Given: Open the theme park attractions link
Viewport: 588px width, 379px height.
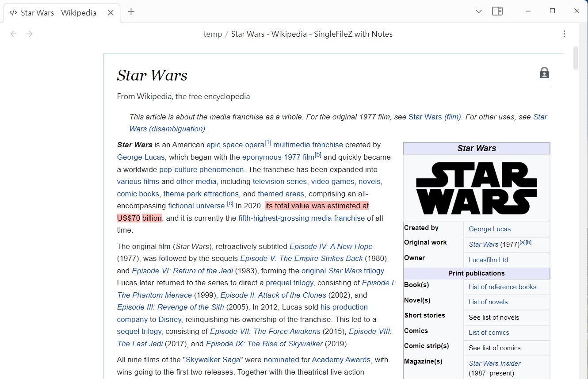Looking at the screenshot, I should click(x=201, y=194).
